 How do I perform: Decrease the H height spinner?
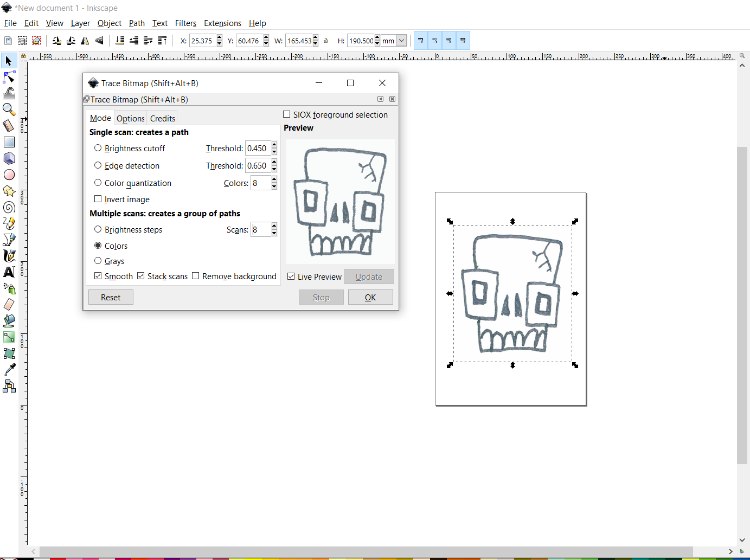click(377, 43)
